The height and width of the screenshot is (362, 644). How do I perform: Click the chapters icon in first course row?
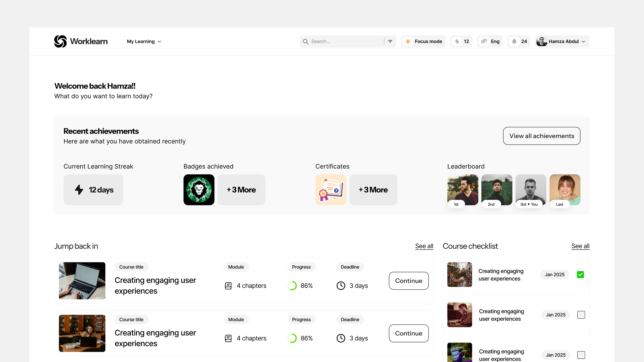tap(228, 286)
